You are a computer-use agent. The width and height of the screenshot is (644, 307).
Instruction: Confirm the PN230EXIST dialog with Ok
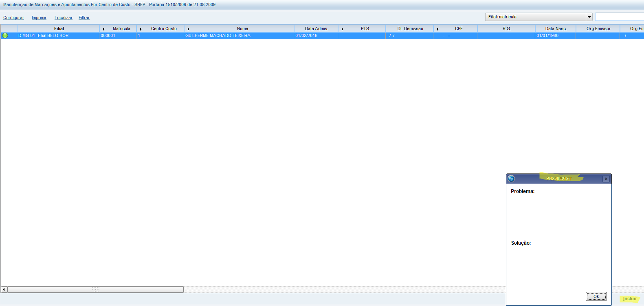tap(596, 296)
